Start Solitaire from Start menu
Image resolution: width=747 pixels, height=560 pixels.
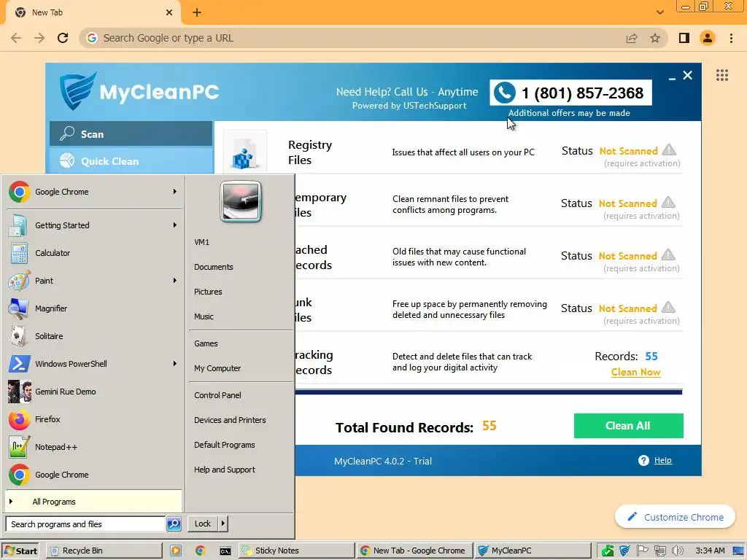click(x=93, y=336)
